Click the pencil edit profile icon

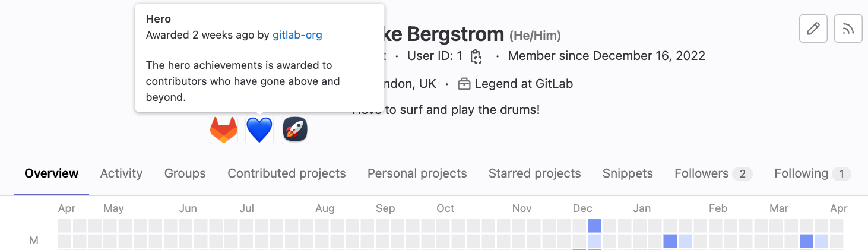click(x=813, y=29)
